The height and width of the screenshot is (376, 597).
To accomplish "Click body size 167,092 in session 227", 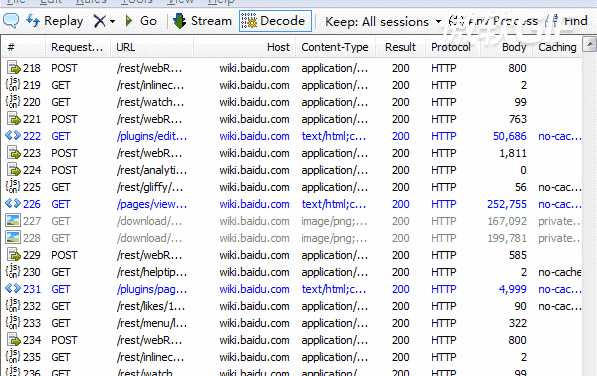I will [507, 221].
